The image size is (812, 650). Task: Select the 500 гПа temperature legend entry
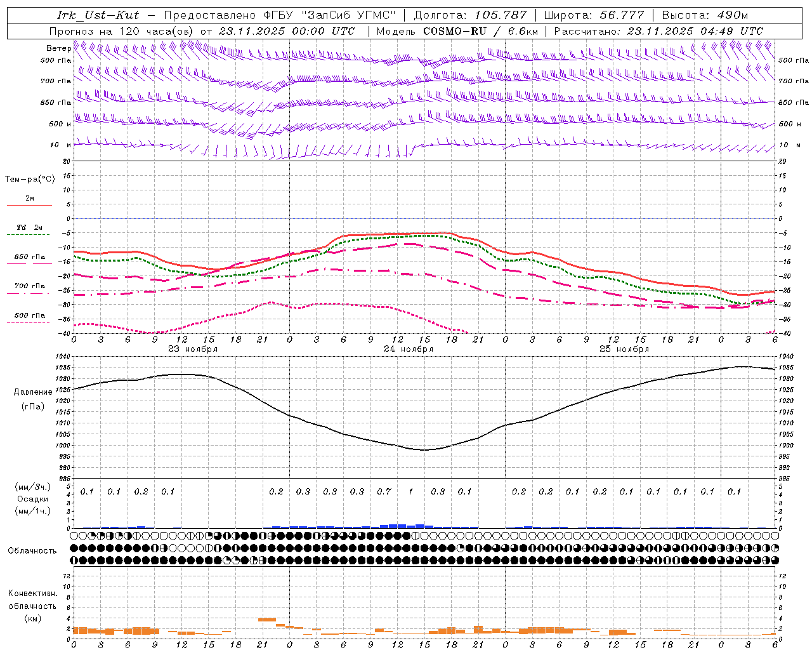[29, 315]
